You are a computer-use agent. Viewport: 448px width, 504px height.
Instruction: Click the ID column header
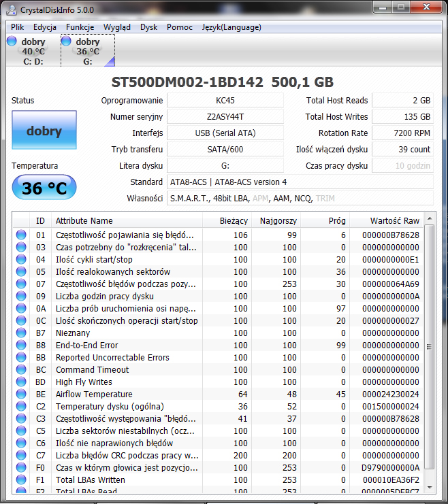coord(41,221)
